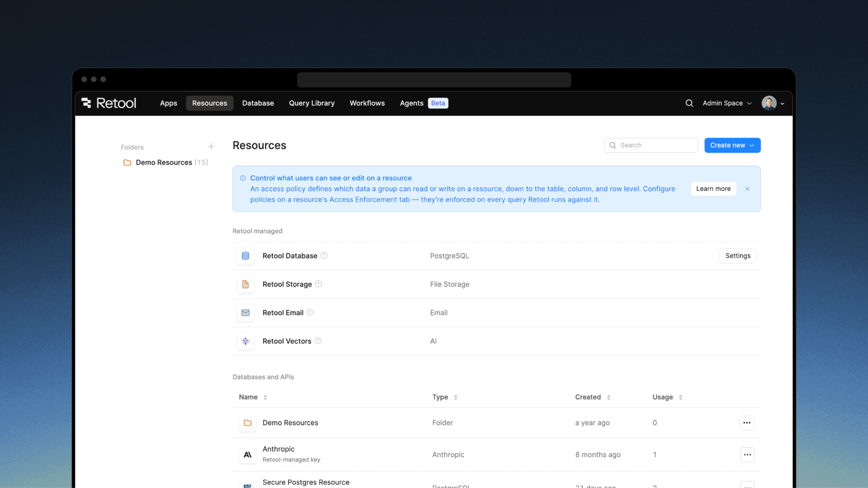
Task: Click the Demo Resources folder icon in table
Action: (248, 423)
